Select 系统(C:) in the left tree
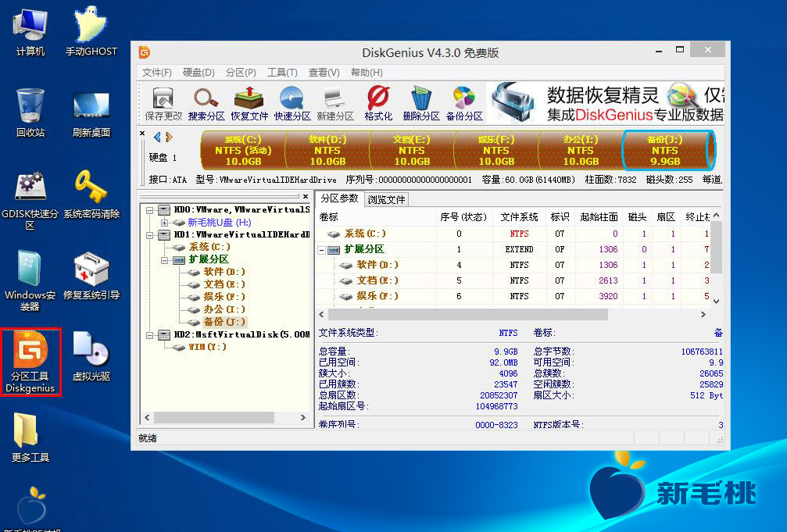The height and width of the screenshot is (532, 787). click(209, 247)
